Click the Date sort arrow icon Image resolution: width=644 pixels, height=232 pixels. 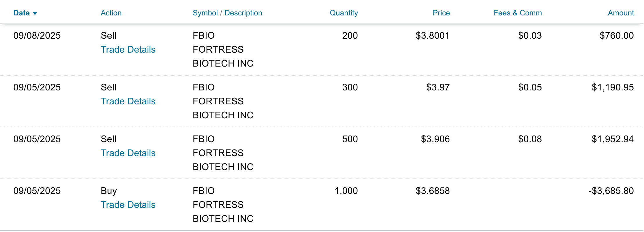[35, 13]
